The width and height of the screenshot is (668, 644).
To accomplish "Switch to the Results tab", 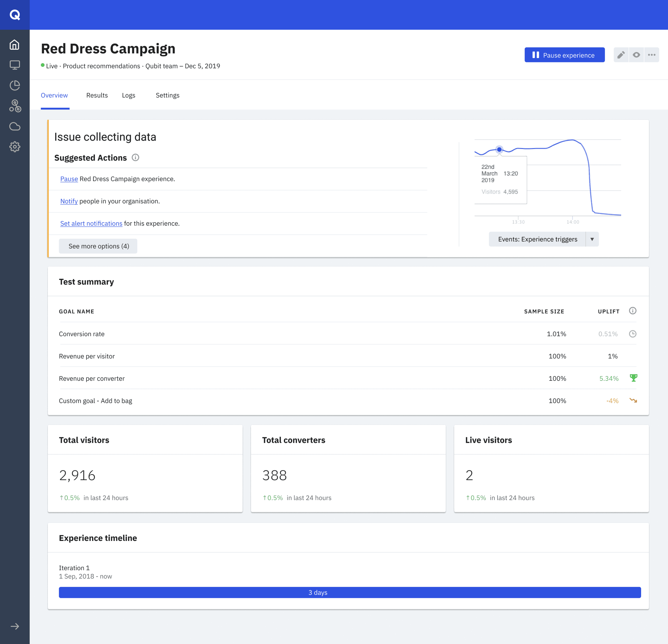I will (x=97, y=95).
